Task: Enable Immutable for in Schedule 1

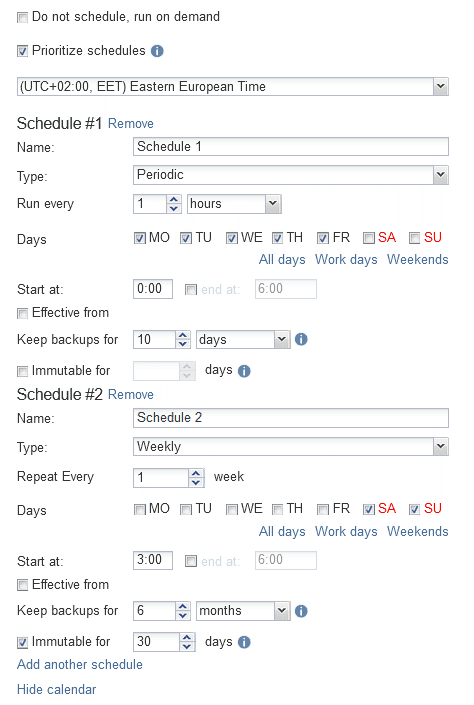Action: (x=22, y=371)
